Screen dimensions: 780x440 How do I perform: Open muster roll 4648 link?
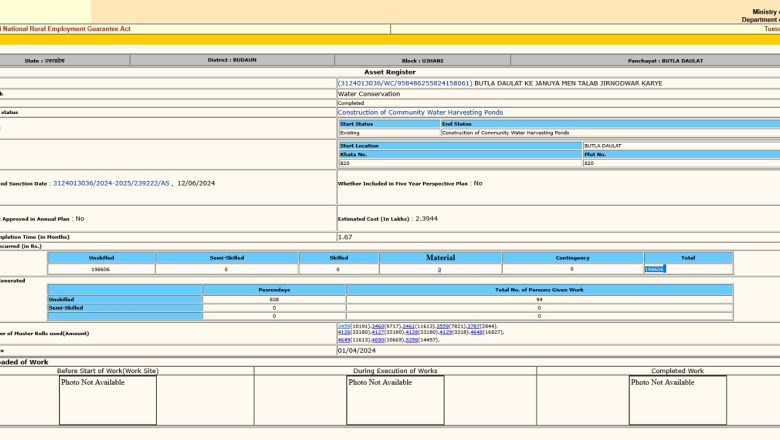[x=477, y=332]
